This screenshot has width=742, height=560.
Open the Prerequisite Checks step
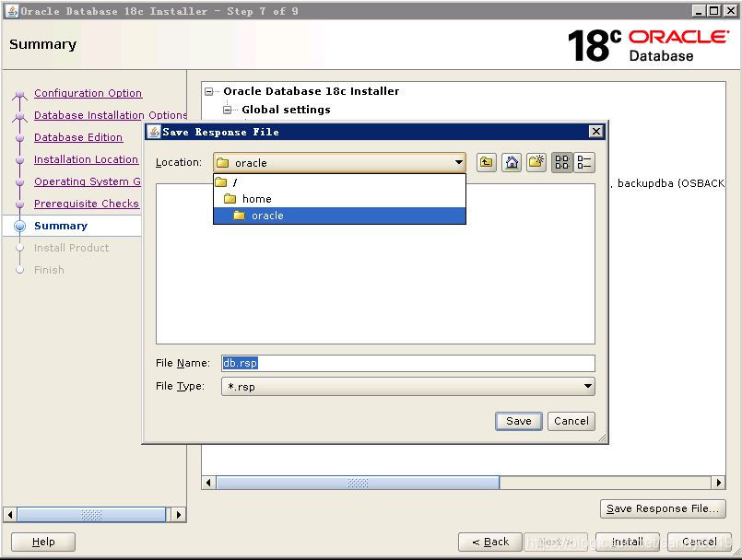point(87,204)
